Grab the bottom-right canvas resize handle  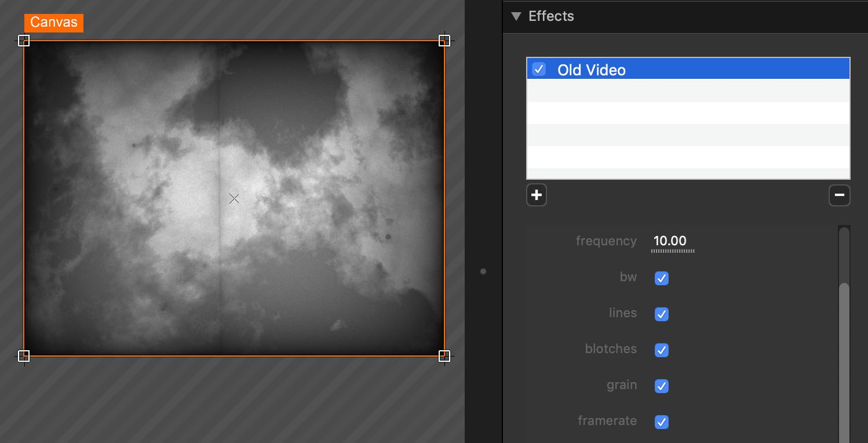pos(444,355)
